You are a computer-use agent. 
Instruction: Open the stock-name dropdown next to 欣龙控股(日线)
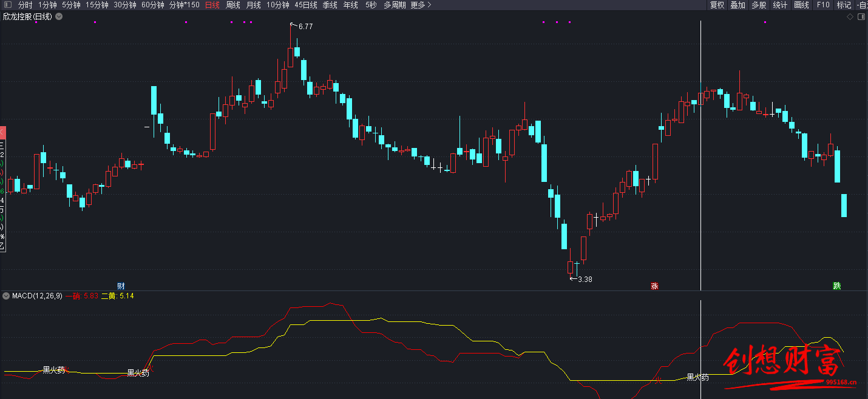59,16
